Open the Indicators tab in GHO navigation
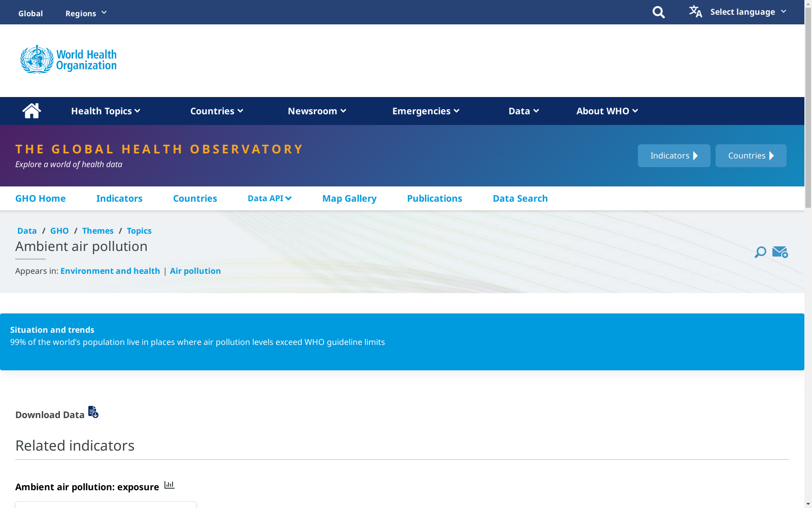 tap(119, 198)
